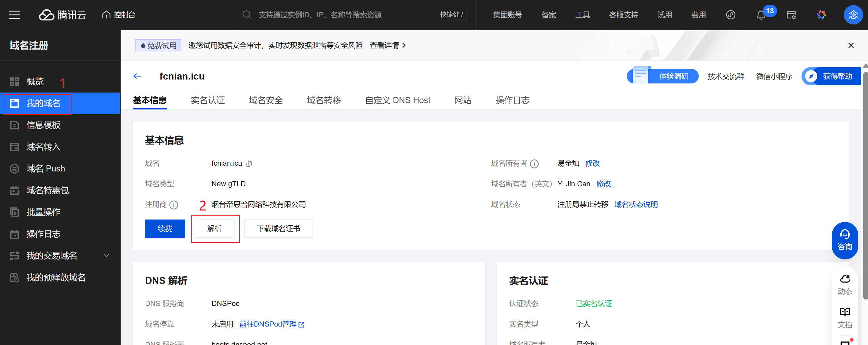Click the 续费 renew button

[165, 228]
